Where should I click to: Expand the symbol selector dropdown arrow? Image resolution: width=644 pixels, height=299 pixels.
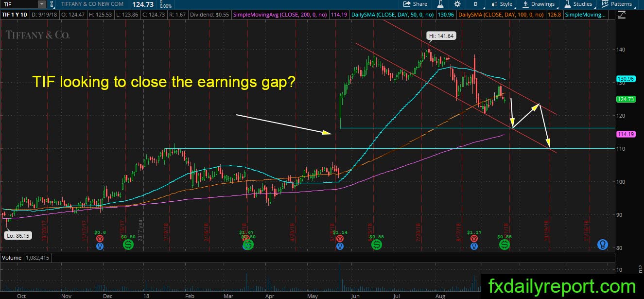(42, 4)
